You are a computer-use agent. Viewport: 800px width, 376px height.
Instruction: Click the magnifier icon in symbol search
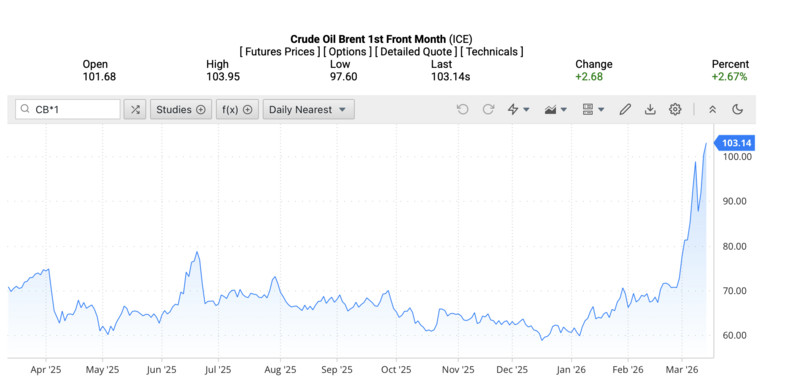coord(24,109)
